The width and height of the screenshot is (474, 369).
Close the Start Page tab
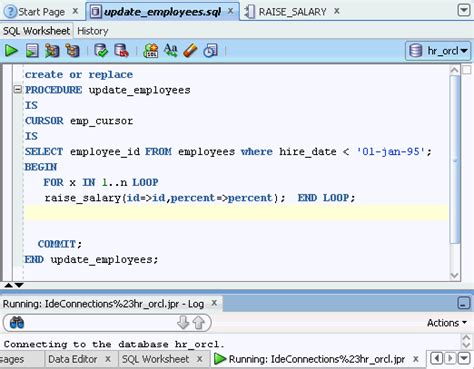[75, 11]
